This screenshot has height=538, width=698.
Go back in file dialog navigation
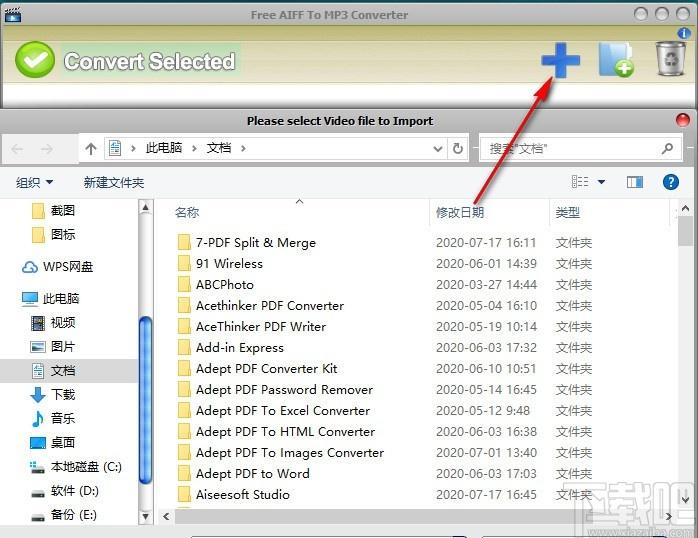coord(17,148)
